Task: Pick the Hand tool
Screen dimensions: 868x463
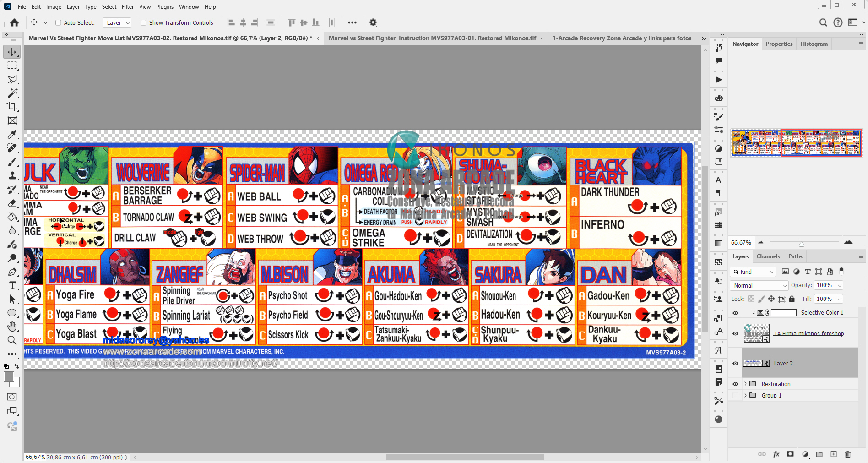Action: 12,327
